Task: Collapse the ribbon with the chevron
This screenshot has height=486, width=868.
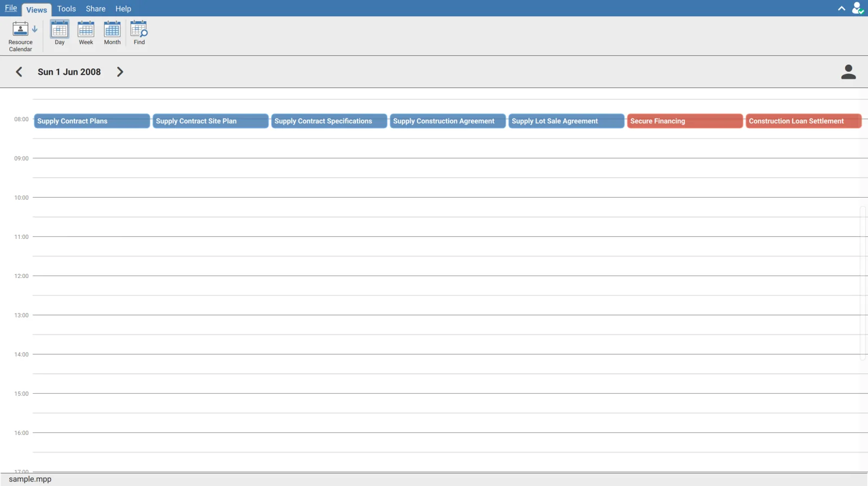Action: click(x=841, y=8)
